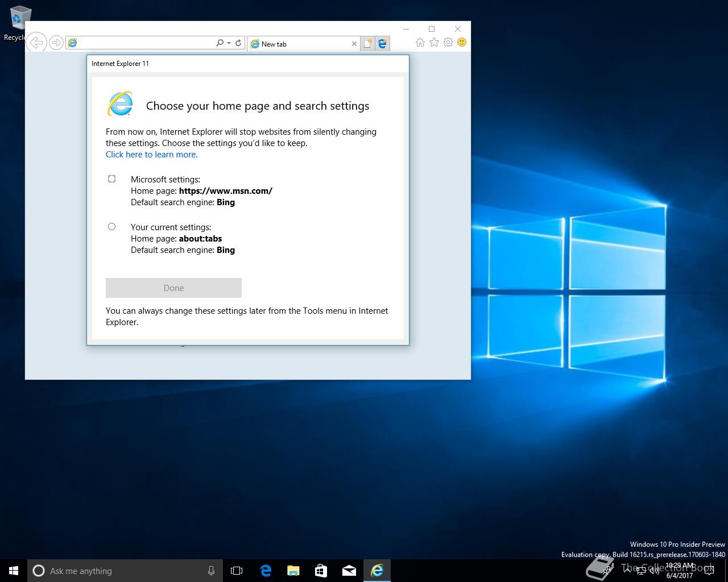
Task: Click the IE Home icon
Action: coord(420,42)
